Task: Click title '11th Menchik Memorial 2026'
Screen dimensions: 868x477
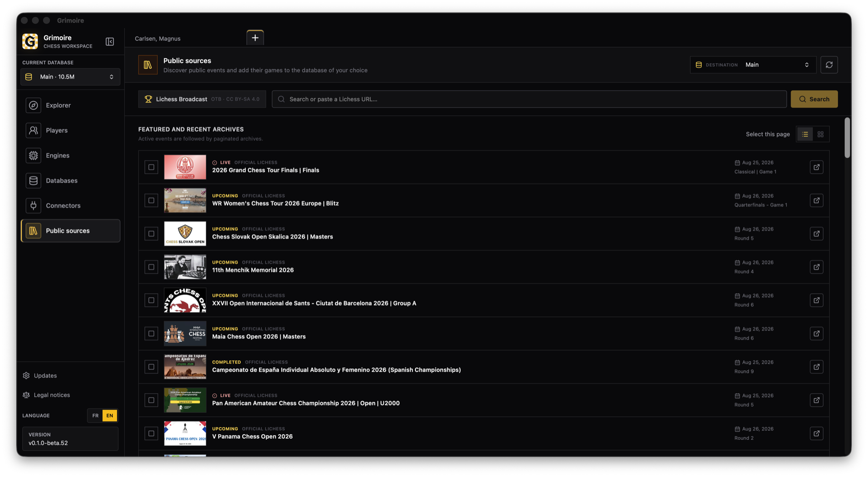Action: coord(253,270)
